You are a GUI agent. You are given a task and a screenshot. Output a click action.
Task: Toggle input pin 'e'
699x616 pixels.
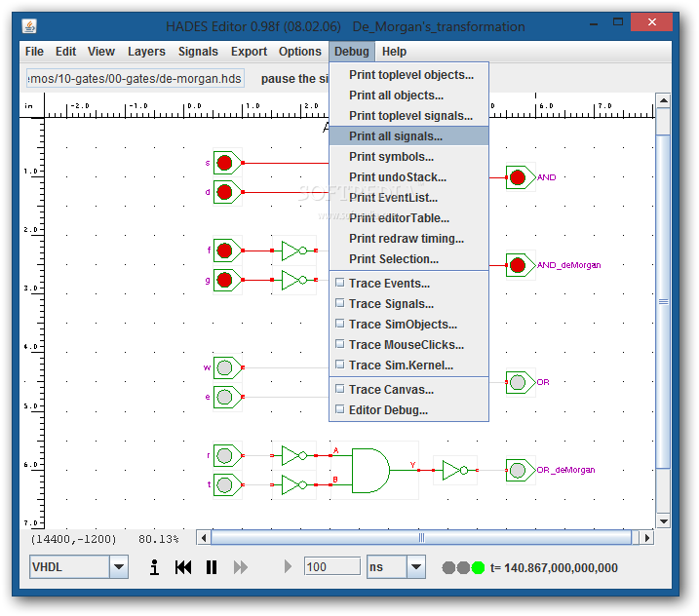(224, 397)
